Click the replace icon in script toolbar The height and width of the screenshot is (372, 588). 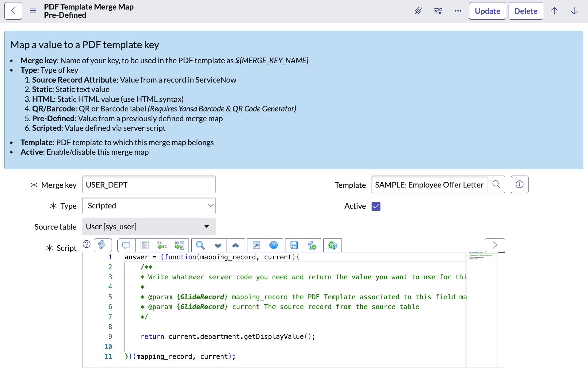(162, 245)
